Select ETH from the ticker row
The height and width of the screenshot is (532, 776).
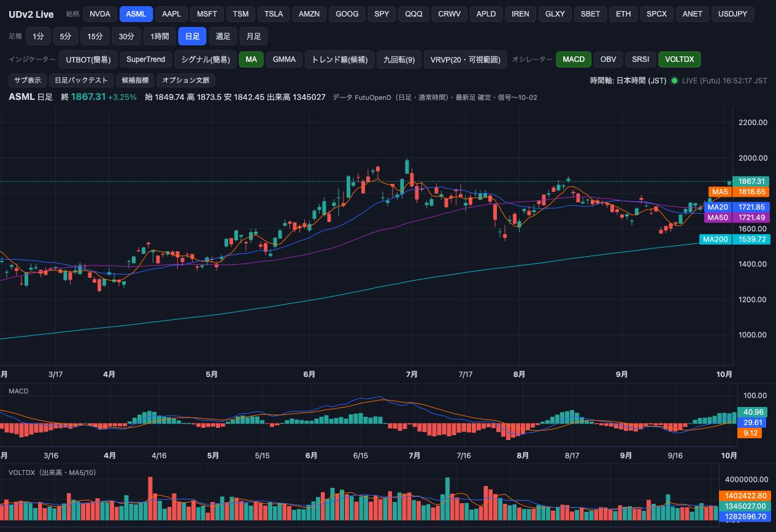pyautogui.click(x=623, y=14)
